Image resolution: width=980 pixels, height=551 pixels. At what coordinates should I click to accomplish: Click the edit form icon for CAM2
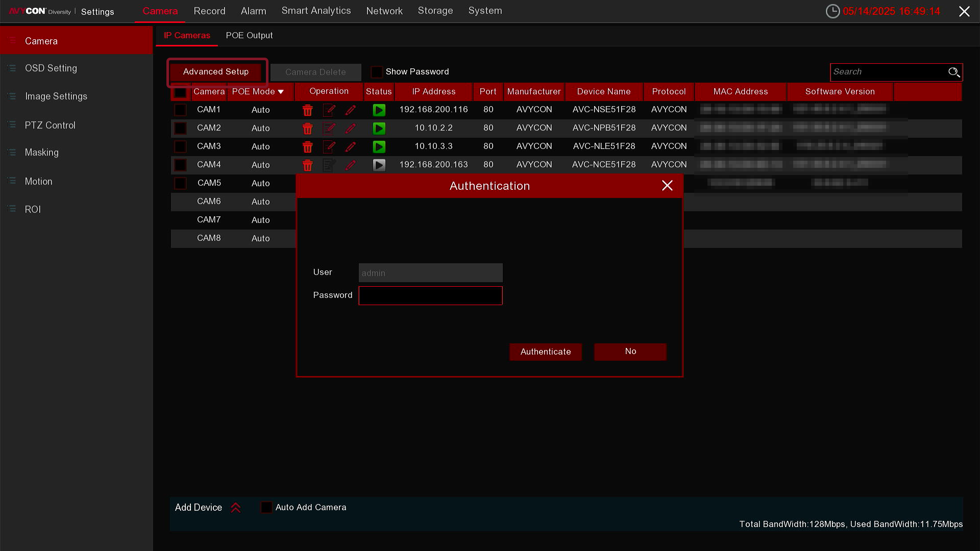click(329, 129)
